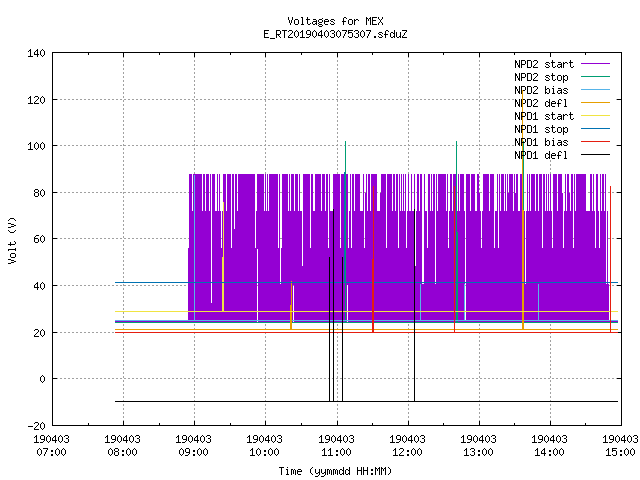Click the 140 y-axis tick label
Image resolution: width=640 pixels, height=480 pixels.
[36, 53]
